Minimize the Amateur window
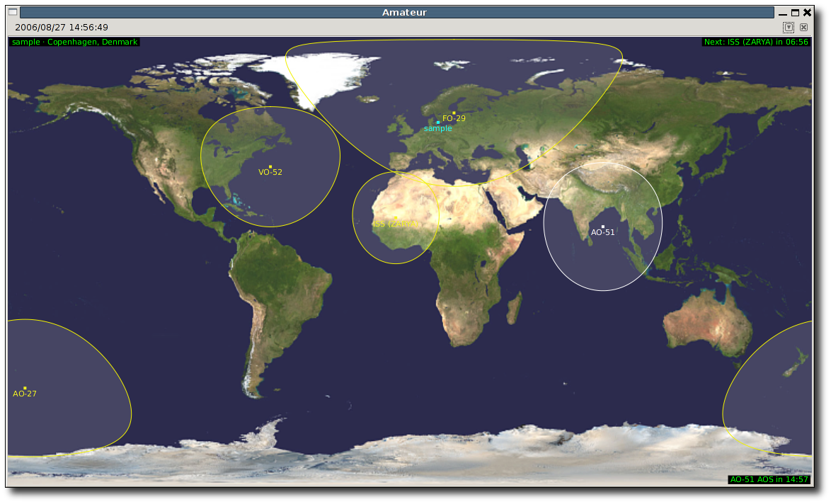This screenshot has width=831, height=504. coord(782,13)
